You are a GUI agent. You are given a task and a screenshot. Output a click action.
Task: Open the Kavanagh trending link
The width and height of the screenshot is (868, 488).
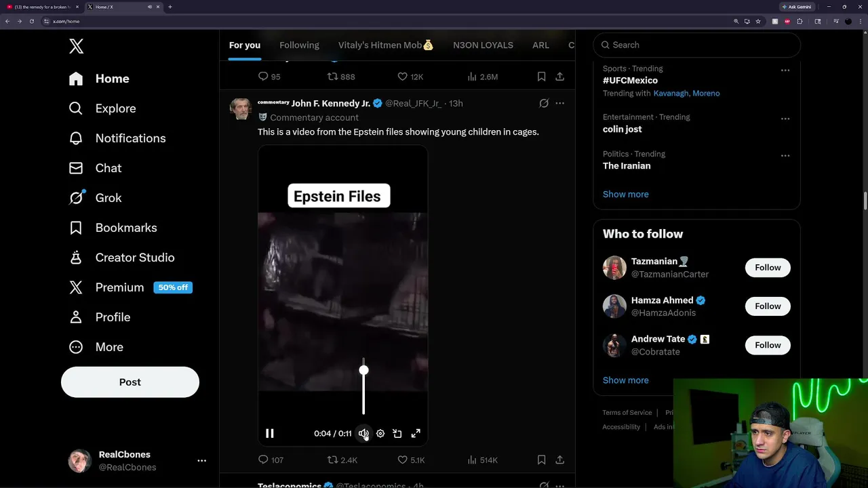click(671, 94)
